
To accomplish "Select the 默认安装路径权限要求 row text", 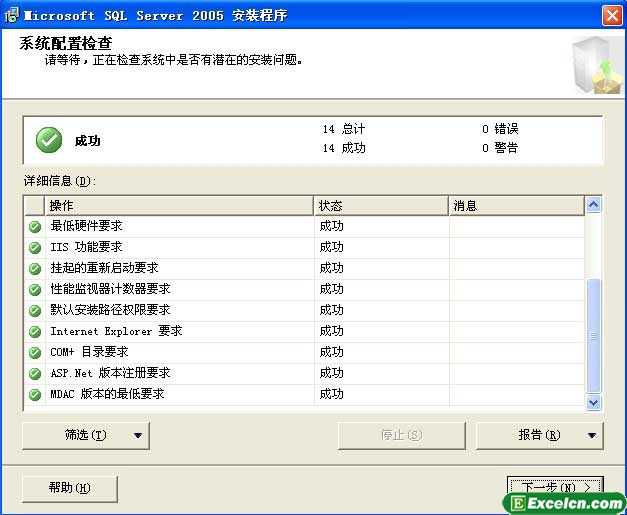I will click(x=110, y=310).
